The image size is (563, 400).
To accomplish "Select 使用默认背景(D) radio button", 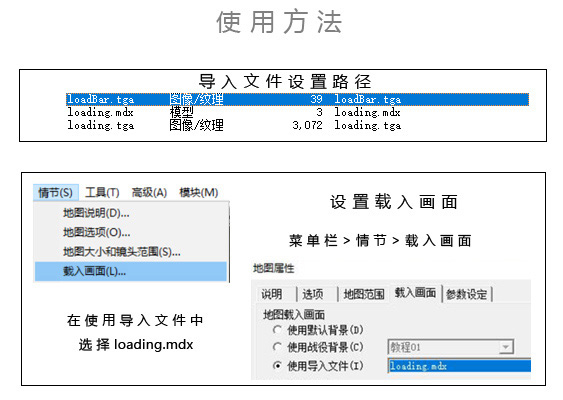I will pos(277,330).
